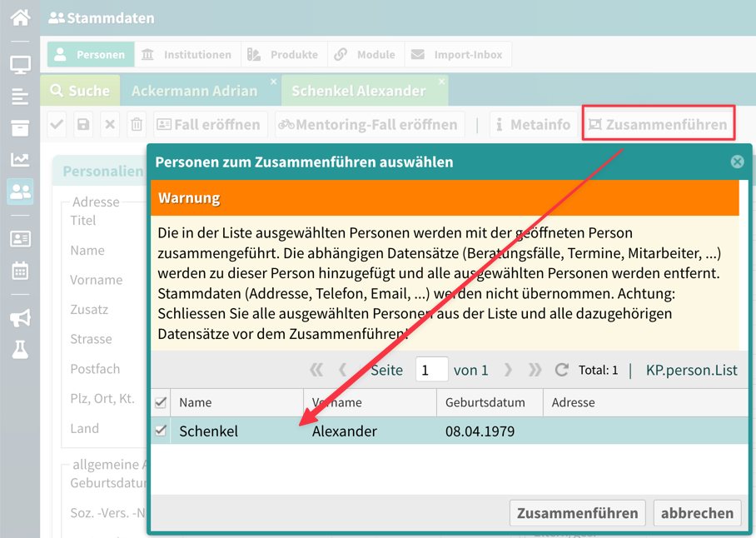Click the megaphone icon in the sidebar
The image size is (756, 538).
tap(20, 317)
